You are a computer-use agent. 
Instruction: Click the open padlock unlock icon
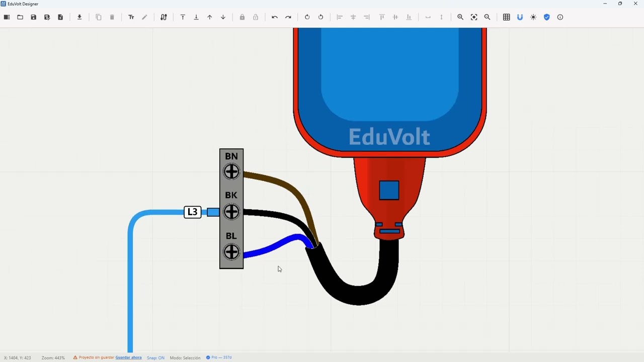point(256,17)
